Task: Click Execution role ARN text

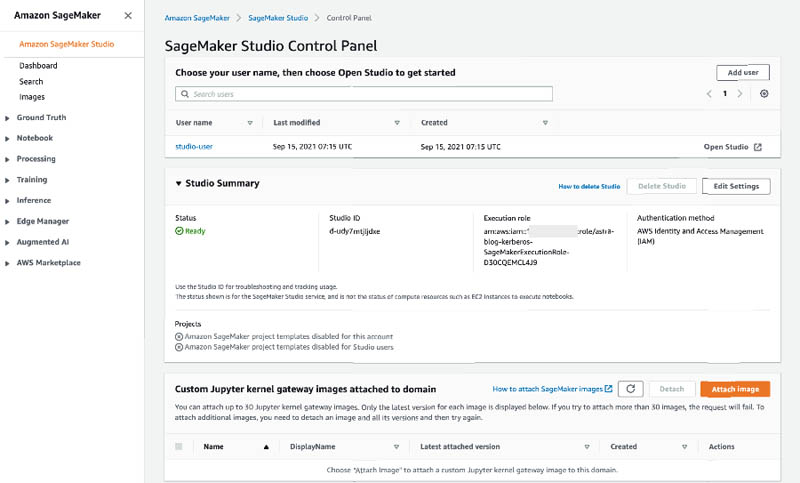Action: tap(549, 247)
